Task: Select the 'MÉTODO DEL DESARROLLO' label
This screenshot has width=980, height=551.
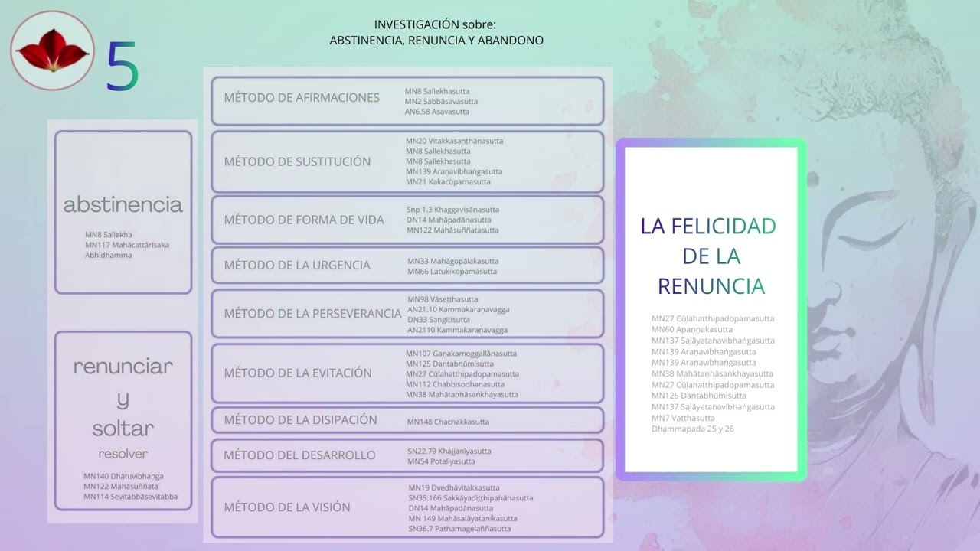Action: click(x=299, y=455)
